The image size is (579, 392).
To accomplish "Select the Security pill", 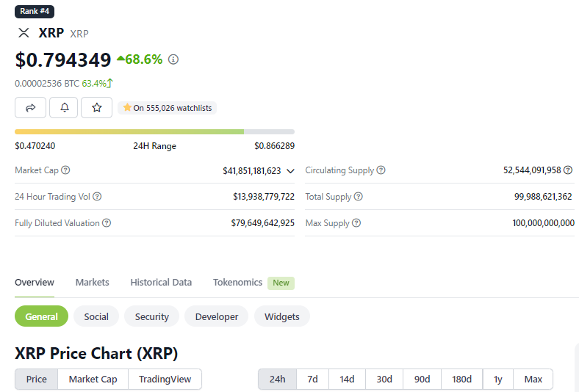I will [152, 316].
